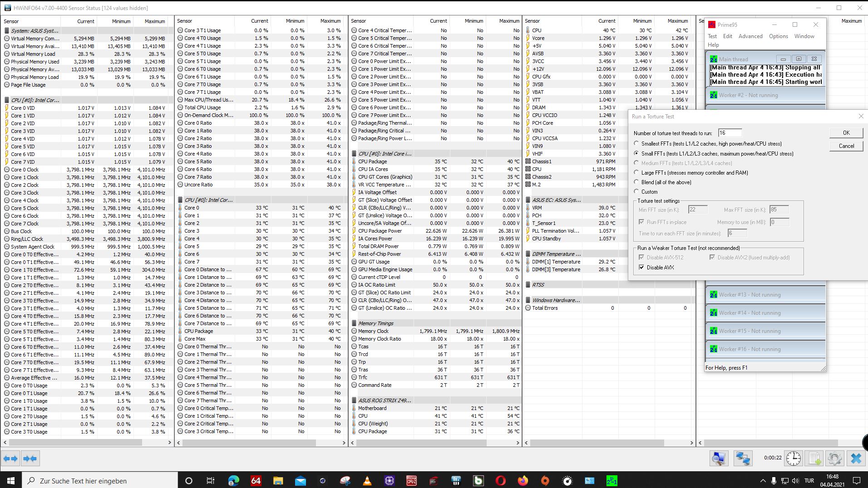Screen dimensions: 868x488
Task: Click the Maximum column header in first panel
Action: click(155, 21)
